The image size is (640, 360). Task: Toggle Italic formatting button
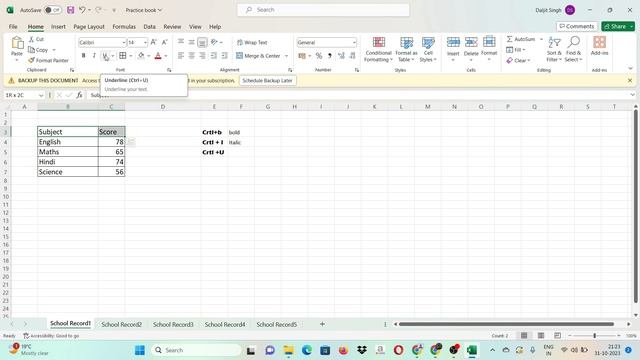94,56
